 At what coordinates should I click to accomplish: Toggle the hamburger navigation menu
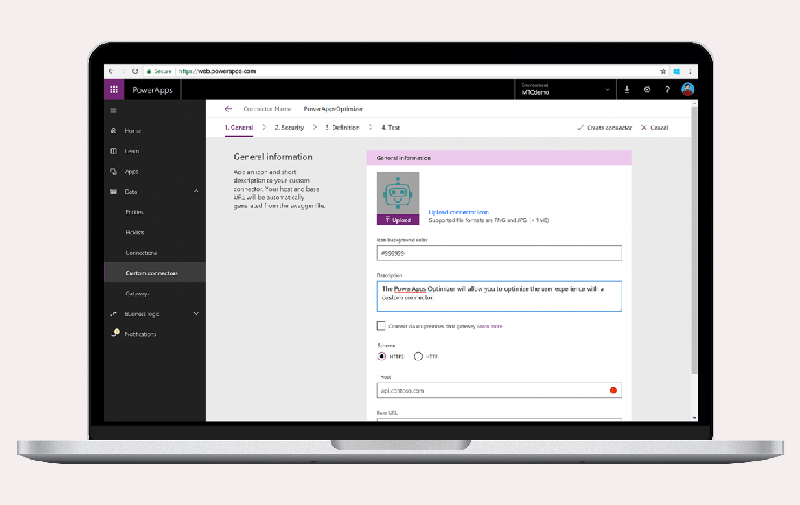pos(113,111)
